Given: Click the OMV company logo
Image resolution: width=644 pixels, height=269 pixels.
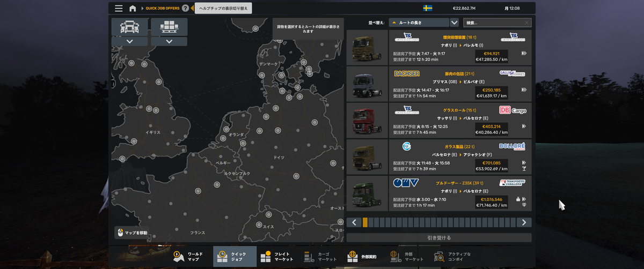Looking at the screenshot, I should pyautogui.click(x=406, y=183).
